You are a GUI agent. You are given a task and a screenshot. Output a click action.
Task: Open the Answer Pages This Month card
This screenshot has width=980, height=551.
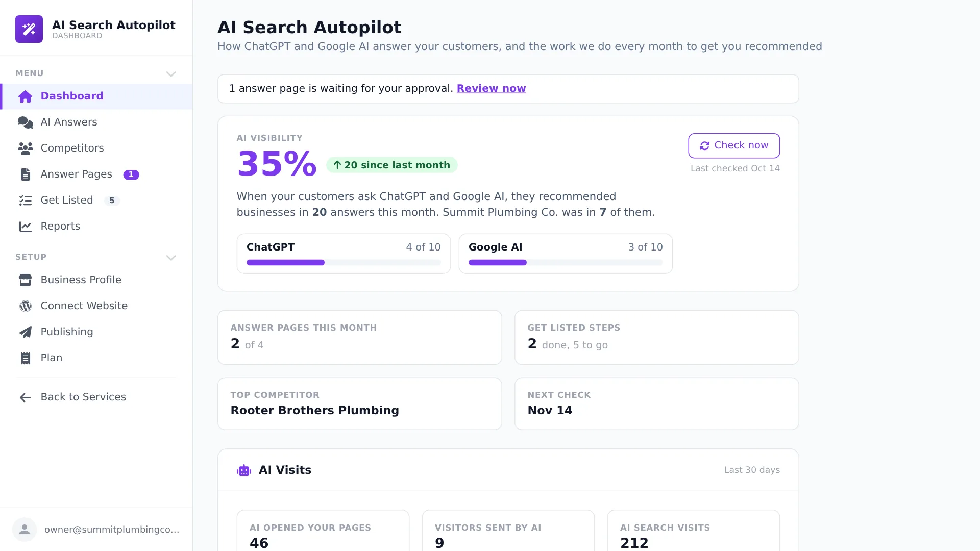(360, 338)
